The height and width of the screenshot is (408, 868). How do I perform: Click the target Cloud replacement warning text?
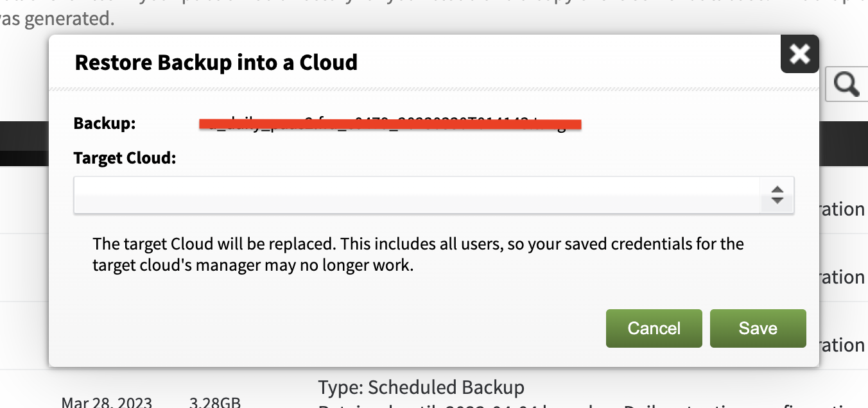[x=418, y=255]
